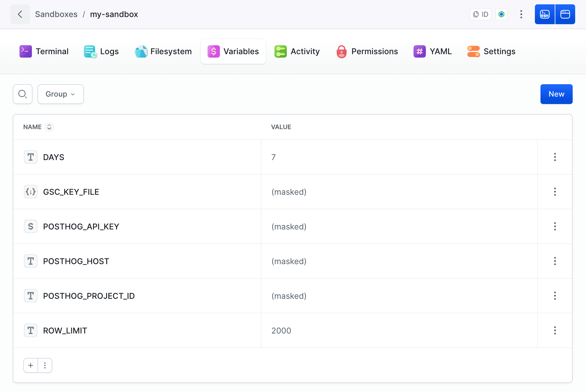This screenshot has height=392, width=586.
Task: Open the SSH connection button
Action: tap(544, 14)
